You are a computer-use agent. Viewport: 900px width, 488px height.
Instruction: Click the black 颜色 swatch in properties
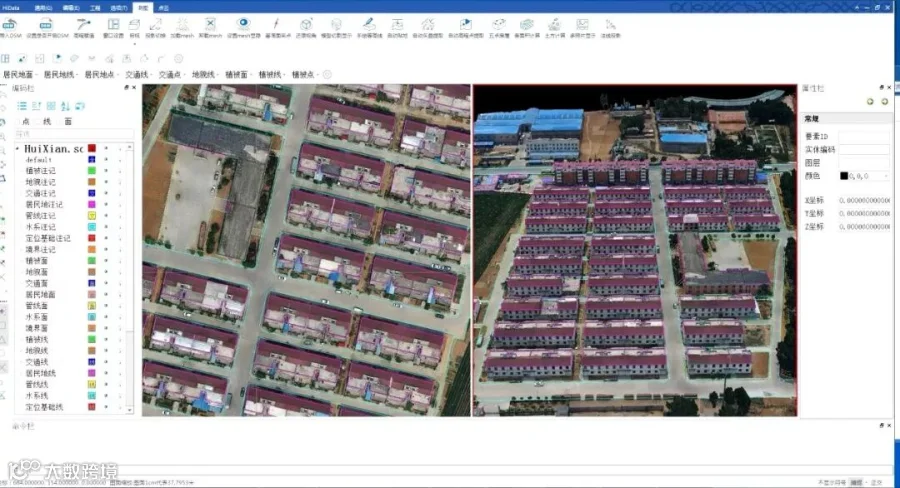pyautogui.click(x=844, y=176)
